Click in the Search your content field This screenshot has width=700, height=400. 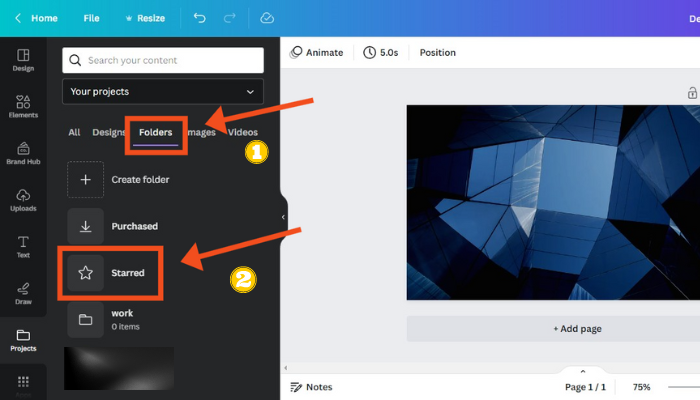[x=163, y=60]
